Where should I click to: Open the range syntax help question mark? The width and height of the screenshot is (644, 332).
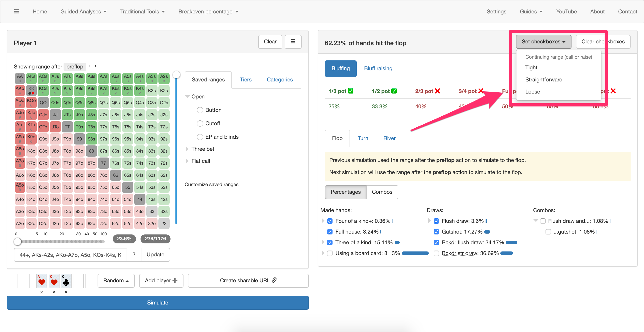point(134,255)
